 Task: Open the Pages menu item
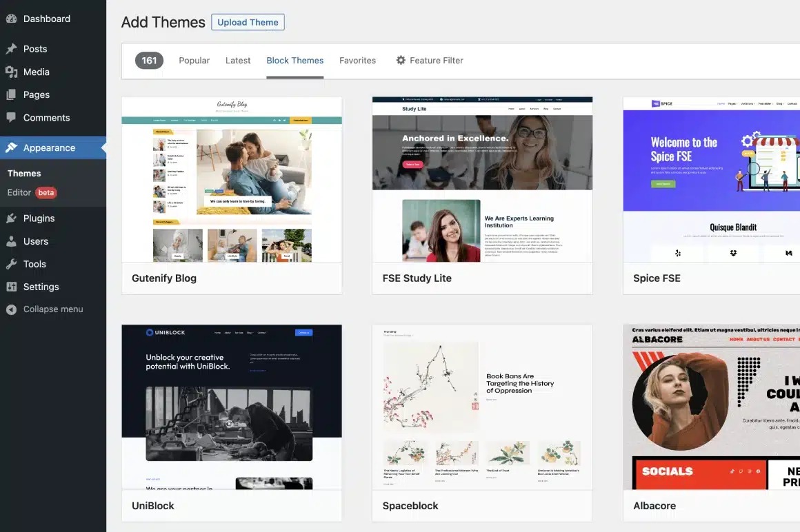[53, 95]
